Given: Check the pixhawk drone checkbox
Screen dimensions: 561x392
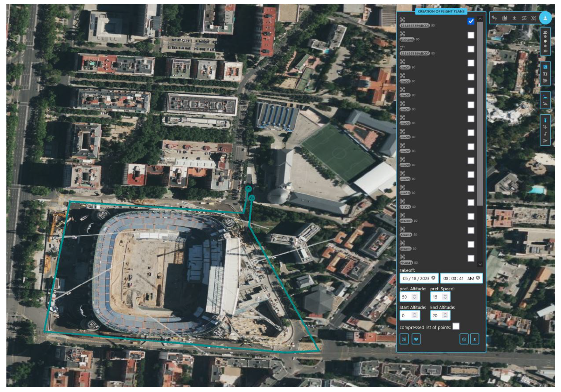Looking at the screenshot, I should click(470, 35).
